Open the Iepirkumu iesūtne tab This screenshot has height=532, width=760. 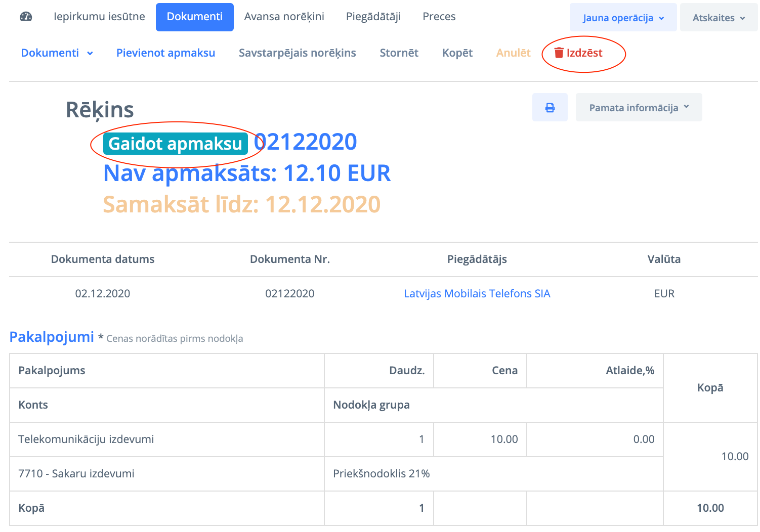point(99,17)
